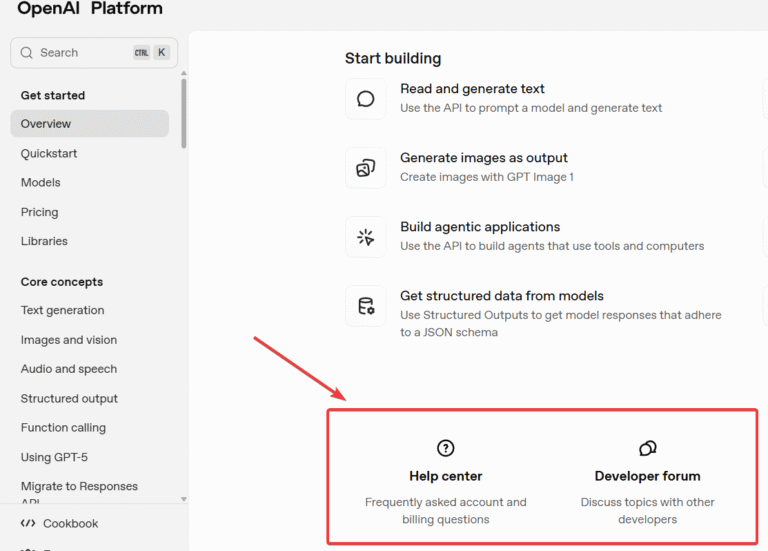
Task: Click the structured data database icon
Action: point(366,306)
